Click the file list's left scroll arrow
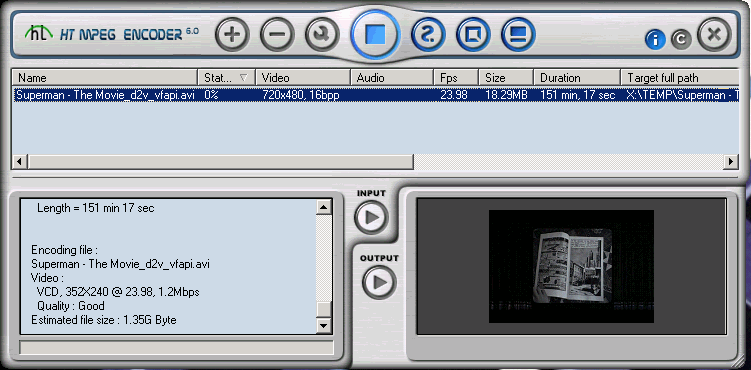Screen dimensions: 751x370 tap(20, 162)
